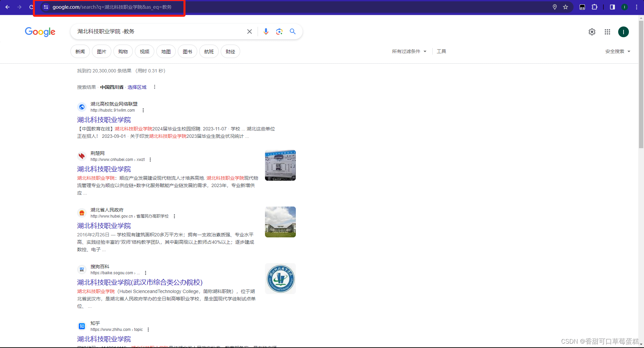Screen dimensions: 644x348
Task: Click the 荆楚网 site favicon
Action: point(82,156)
